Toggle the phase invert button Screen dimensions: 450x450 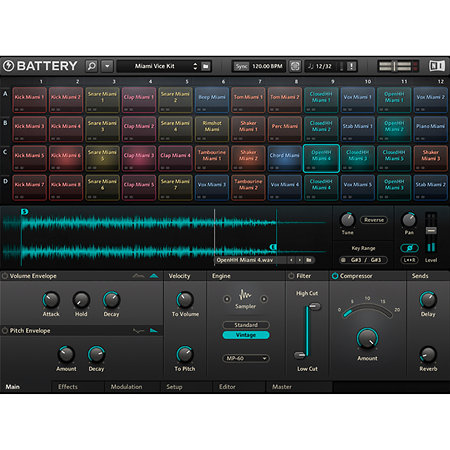pos(409,248)
